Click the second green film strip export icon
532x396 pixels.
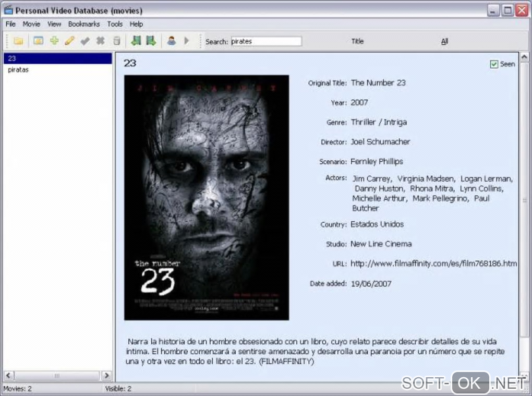[x=151, y=41]
